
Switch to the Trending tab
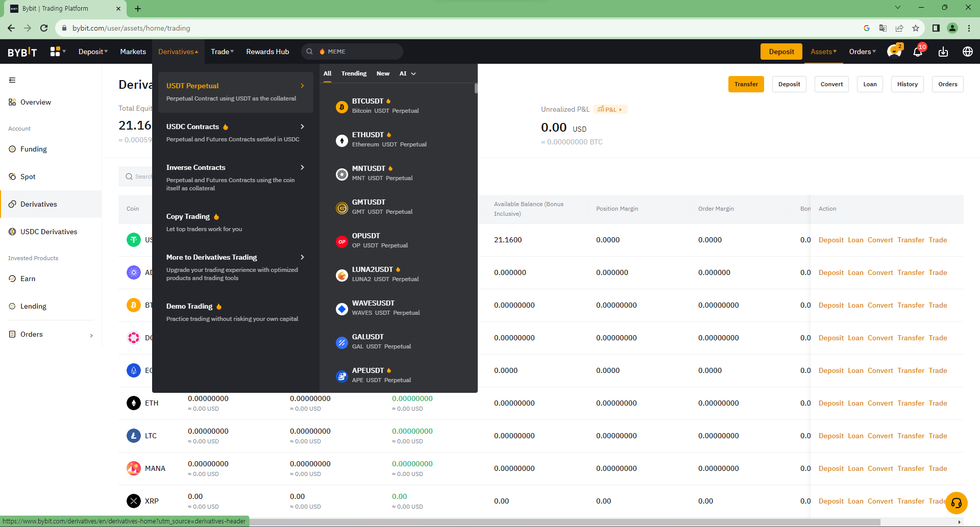tap(354, 73)
